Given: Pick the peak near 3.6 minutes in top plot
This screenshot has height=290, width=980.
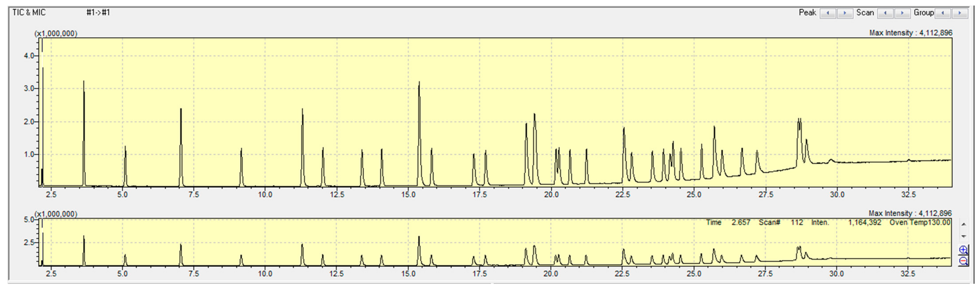Looking at the screenshot, I should point(84,114).
